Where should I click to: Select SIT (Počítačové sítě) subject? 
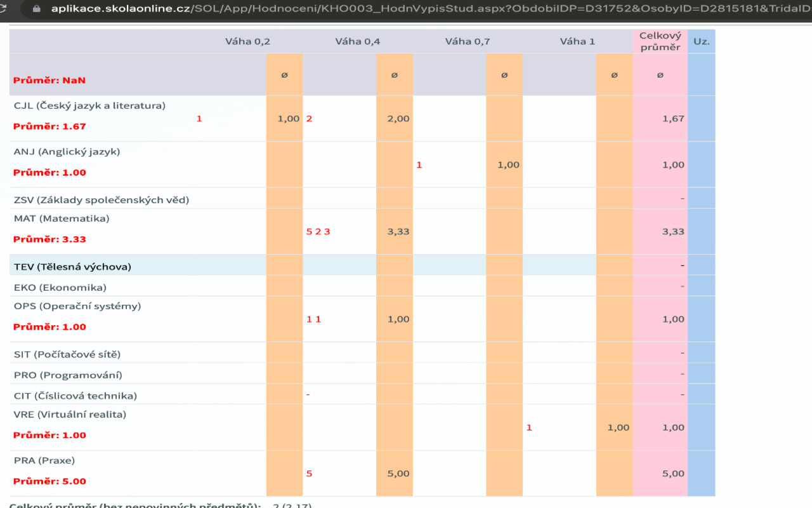67,354
